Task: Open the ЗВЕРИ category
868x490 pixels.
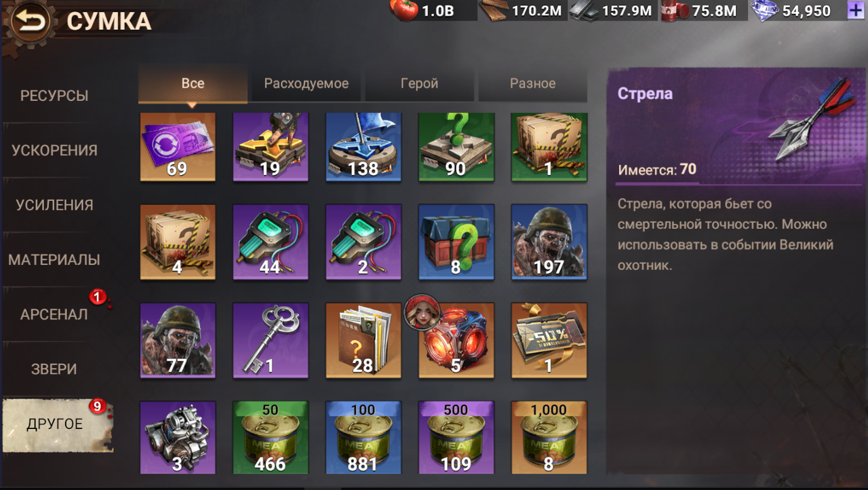Action: 54,370
